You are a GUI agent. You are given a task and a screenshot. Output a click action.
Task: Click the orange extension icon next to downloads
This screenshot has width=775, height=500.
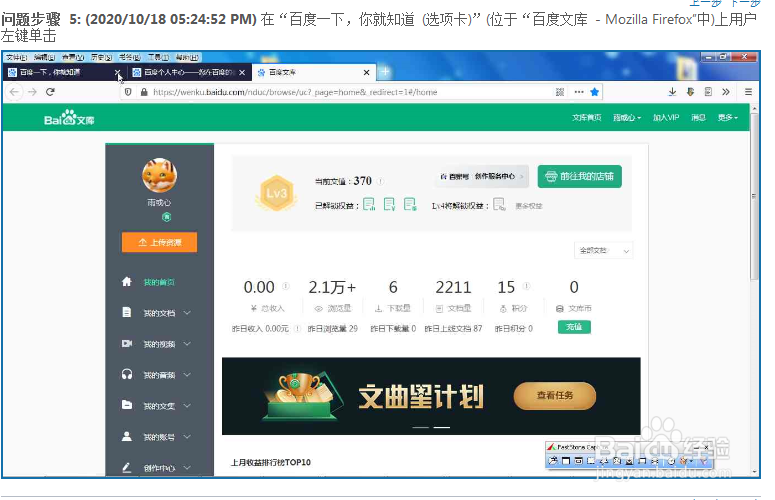[x=690, y=92]
